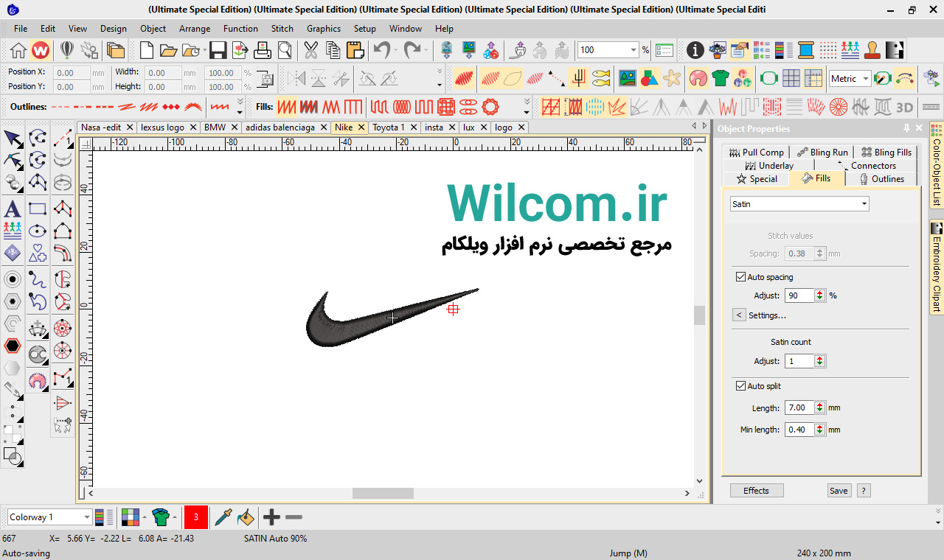
Task: Click the red hexagon tool
Action: tap(13, 346)
